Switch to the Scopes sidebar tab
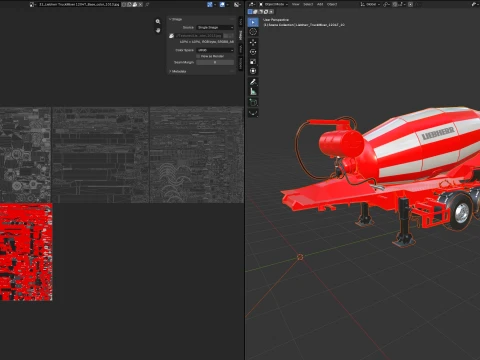The height and width of the screenshot is (360, 480). [241, 63]
